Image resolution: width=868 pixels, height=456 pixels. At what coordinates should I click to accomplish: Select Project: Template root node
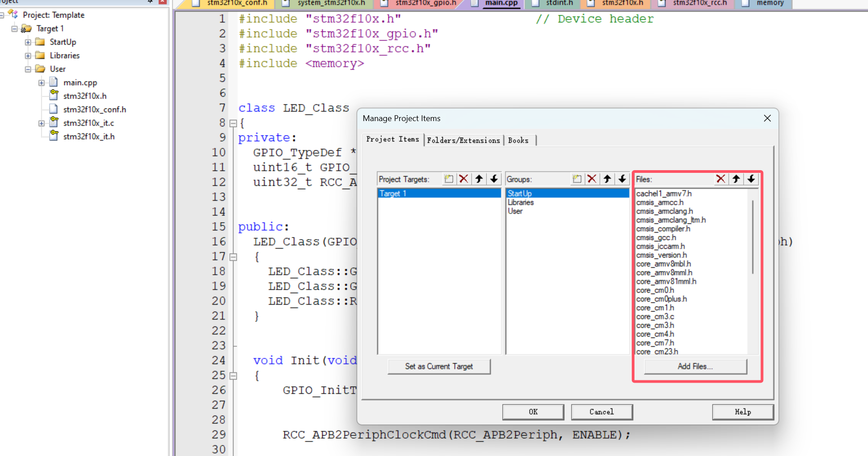54,15
